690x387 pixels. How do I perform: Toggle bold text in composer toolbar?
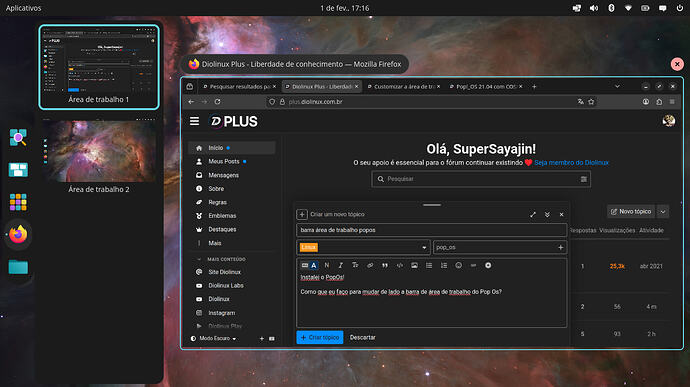[327, 265]
